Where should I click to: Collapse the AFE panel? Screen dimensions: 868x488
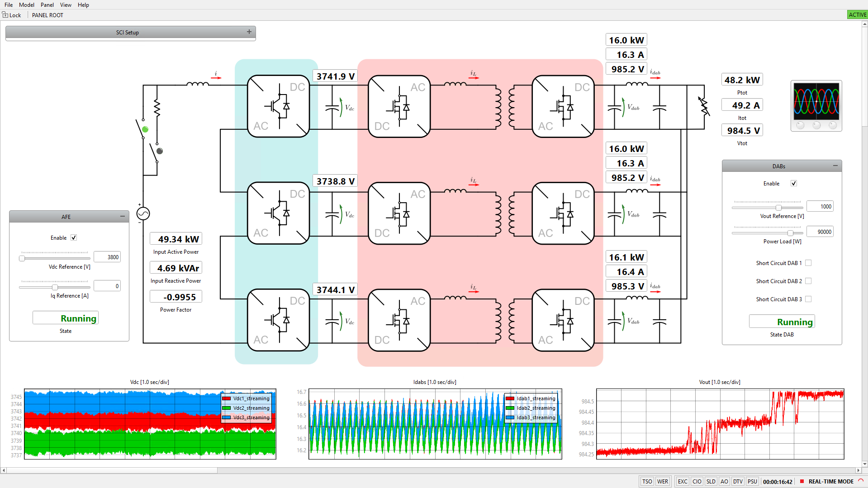pos(122,217)
